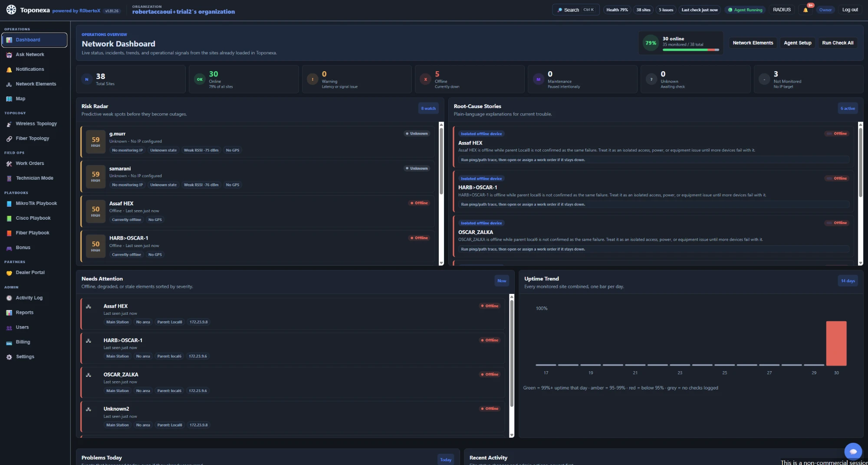Click the Bonus gamepad icon

click(9, 248)
